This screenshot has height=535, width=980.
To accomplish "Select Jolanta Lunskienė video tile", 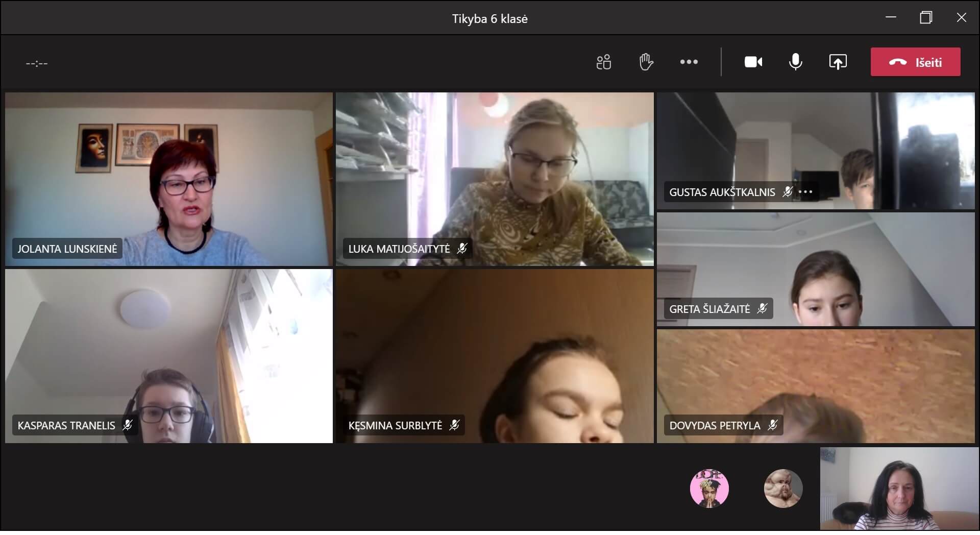I will (x=169, y=179).
